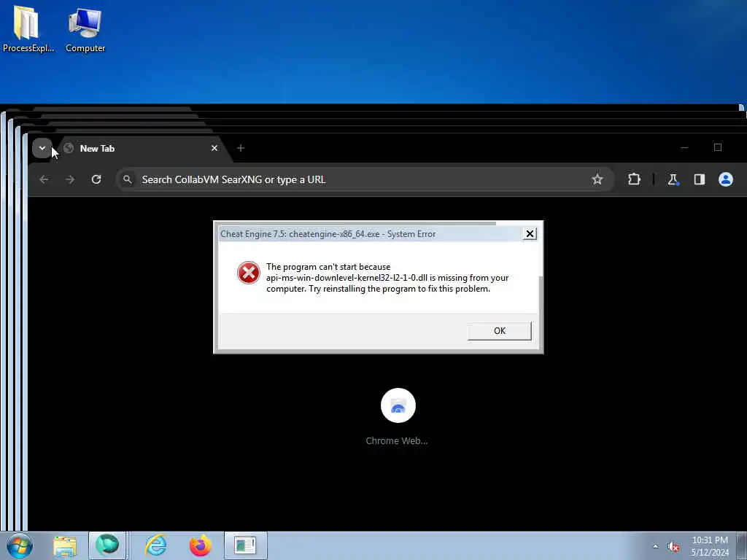
Task: Minimize the Chrome browser window
Action: (684, 147)
